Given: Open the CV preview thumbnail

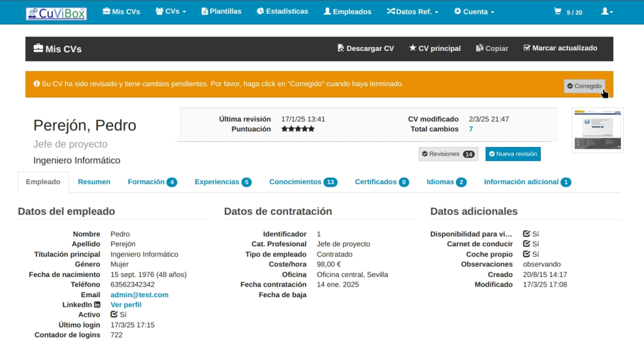Looking at the screenshot, I should [x=597, y=130].
